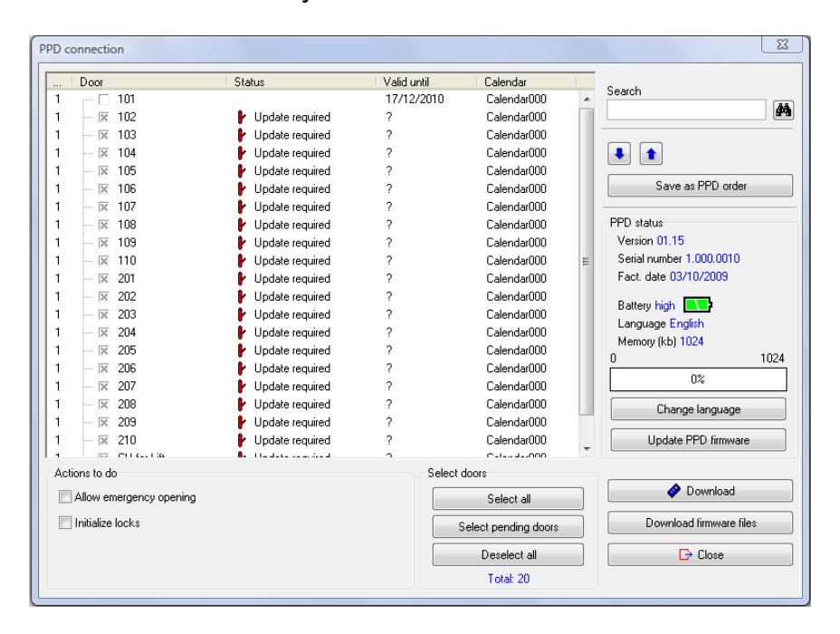840x634 pixels.
Task: Sort by the Status column header
Action: pos(301,82)
